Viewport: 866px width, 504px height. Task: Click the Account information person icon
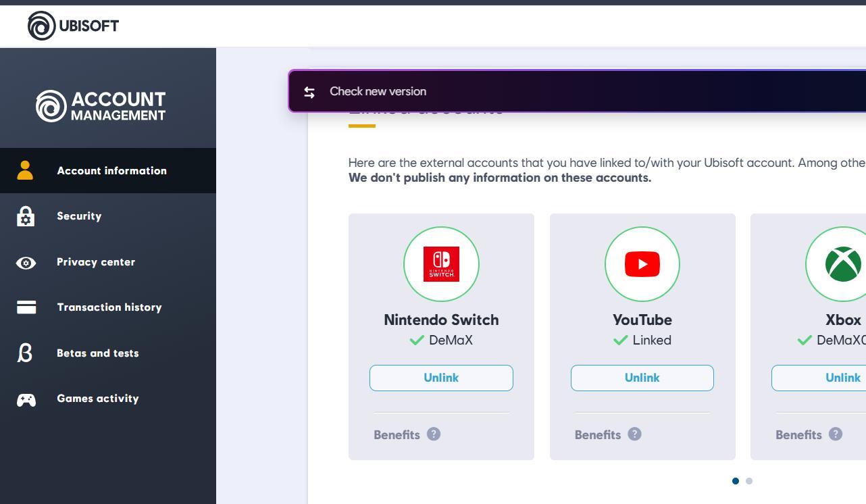[x=25, y=170]
